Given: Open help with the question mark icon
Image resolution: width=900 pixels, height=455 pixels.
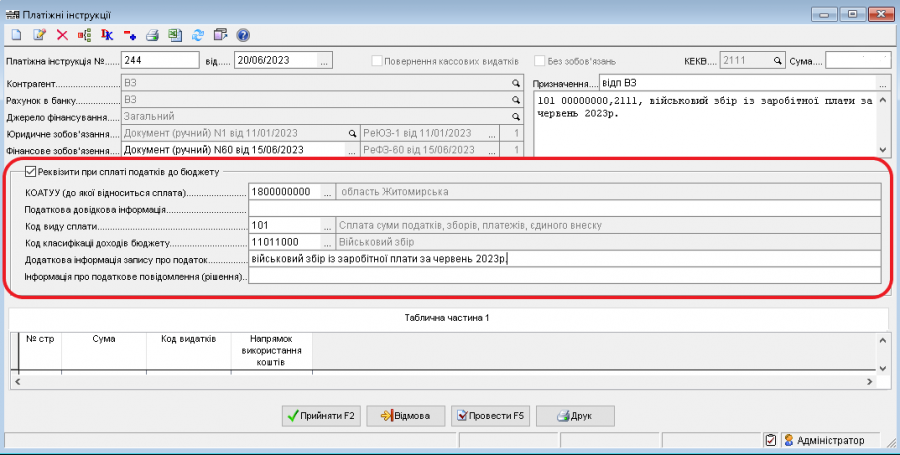Looking at the screenshot, I should pyautogui.click(x=242, y=35).
